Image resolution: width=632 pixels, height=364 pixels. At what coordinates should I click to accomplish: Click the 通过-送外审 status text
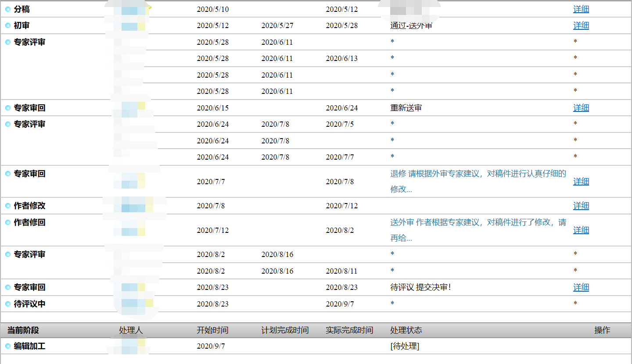[411, 25]
